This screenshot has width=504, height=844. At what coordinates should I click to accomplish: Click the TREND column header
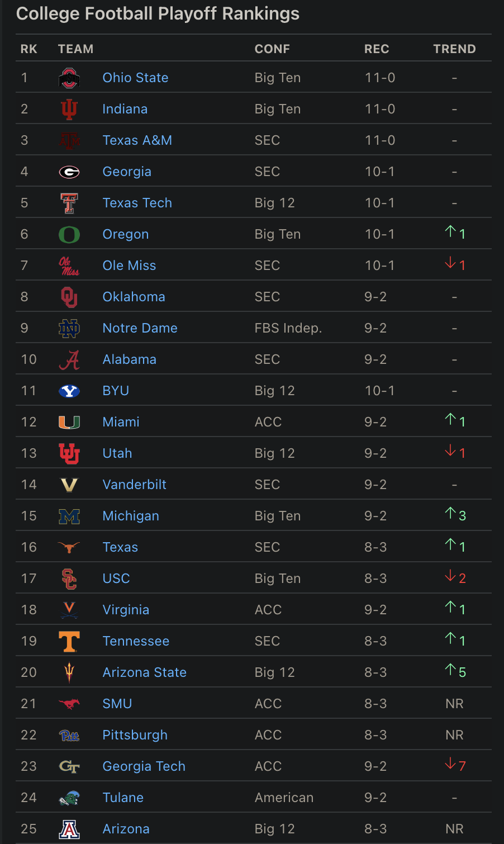point(454,49)
